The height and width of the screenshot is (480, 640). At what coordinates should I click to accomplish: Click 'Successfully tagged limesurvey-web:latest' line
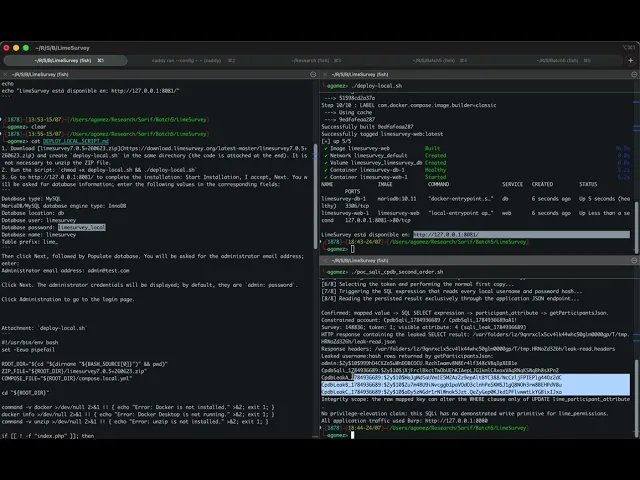(x=382, y=134)
